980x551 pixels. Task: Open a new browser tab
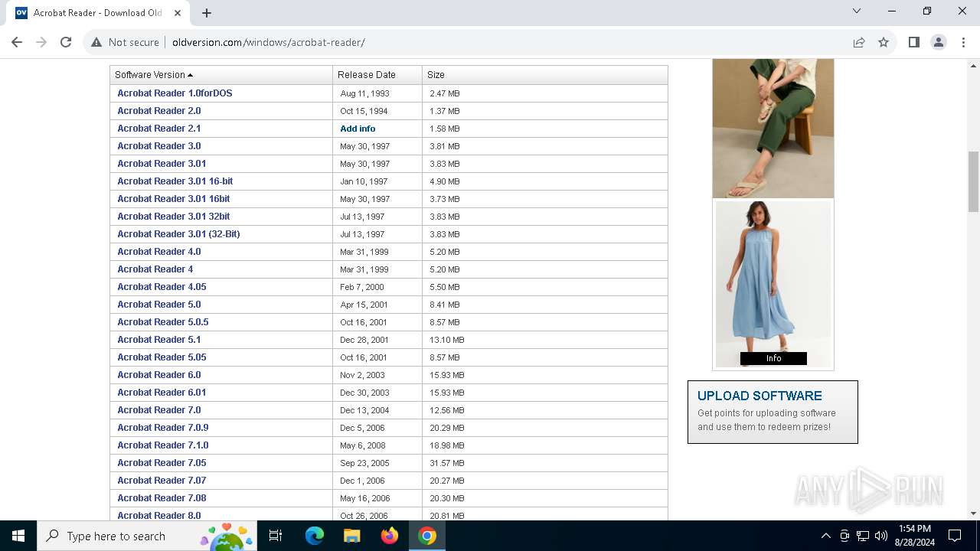pyautogui.click(x=207, y=12)
